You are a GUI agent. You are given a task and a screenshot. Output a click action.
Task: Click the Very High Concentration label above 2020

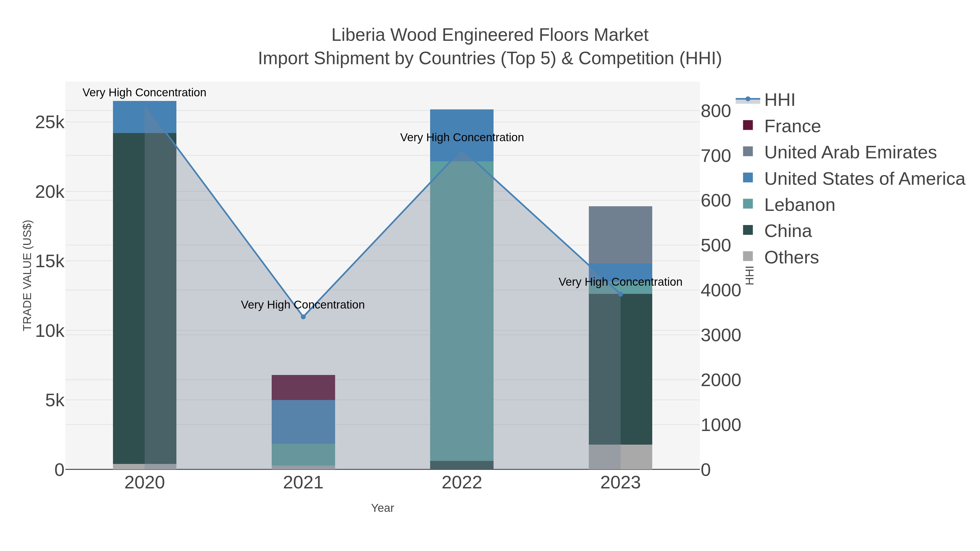point(145,93)
